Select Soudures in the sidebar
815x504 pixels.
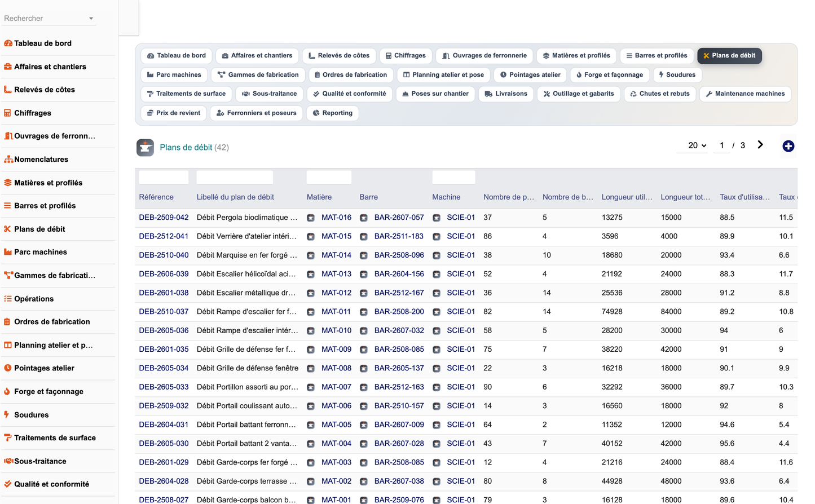click(x=32, y=415)
